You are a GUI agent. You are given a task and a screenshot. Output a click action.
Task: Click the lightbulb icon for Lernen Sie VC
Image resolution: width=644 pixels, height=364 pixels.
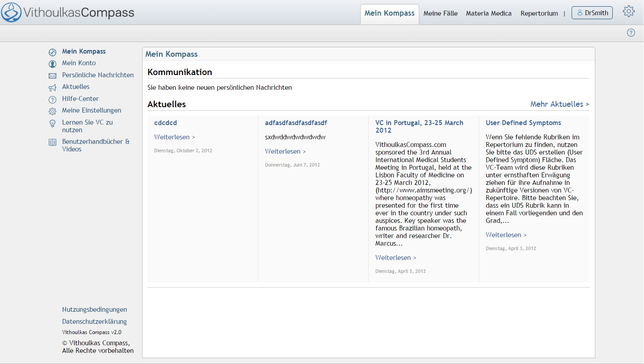pos(52,124)
